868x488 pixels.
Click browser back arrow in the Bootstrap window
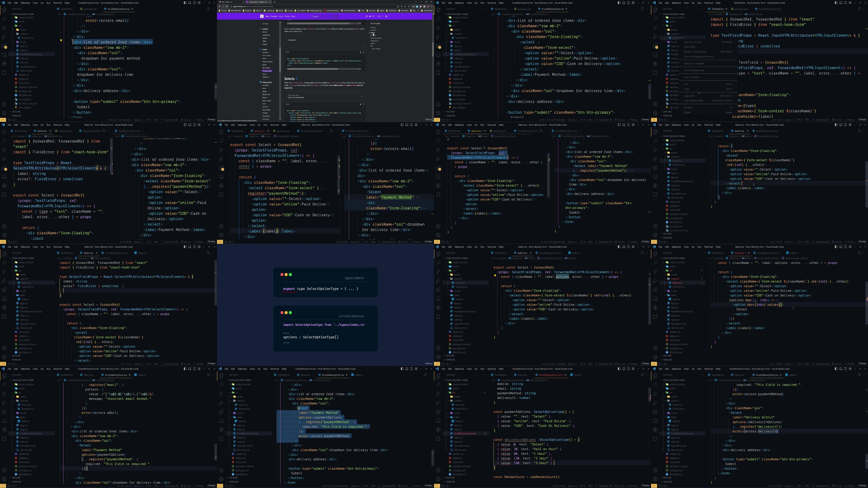pos(220,7)
